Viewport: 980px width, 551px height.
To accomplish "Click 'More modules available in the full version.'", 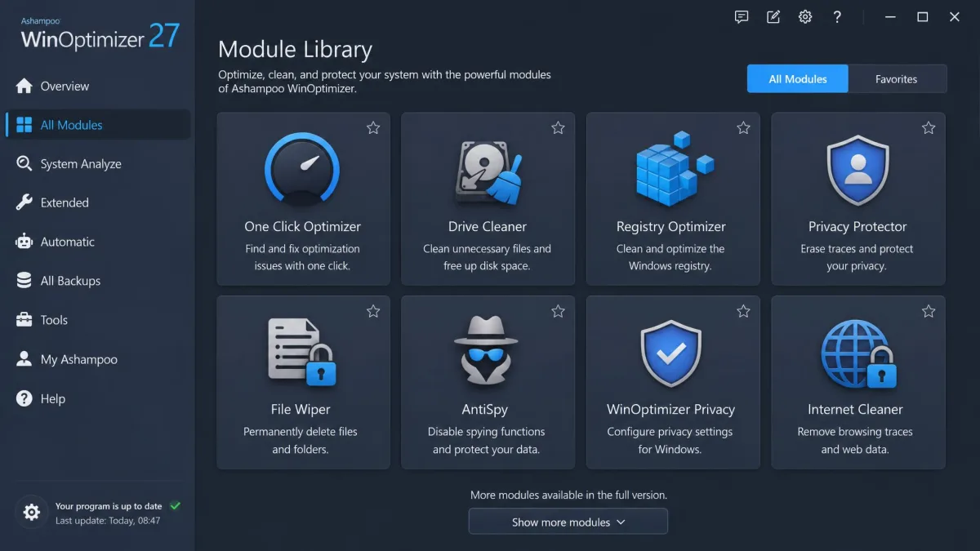I will pyautogui.click(x=568, y=495).
